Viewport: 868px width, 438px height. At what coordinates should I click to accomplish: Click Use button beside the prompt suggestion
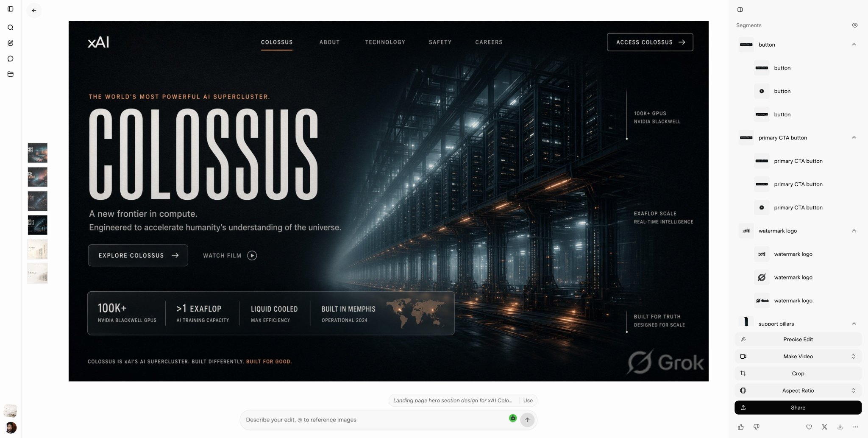(x=528, y=400)
